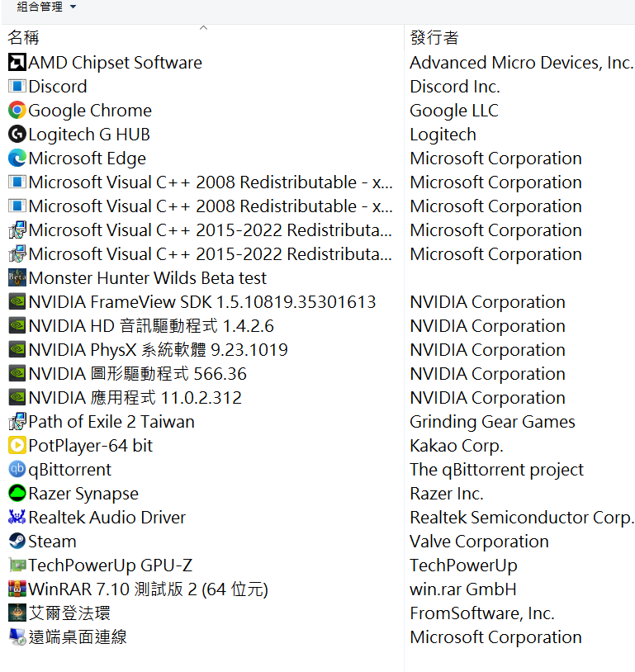The image size is (635, 672).
Task: Select NVIDIA PhysX 系統軟體 9.23.1019
Action: [159, 350]
